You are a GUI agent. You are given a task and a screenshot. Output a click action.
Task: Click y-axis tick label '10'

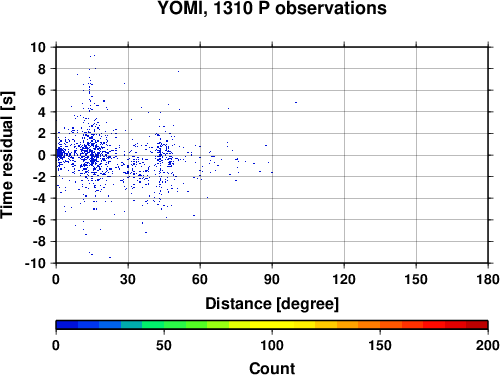38,47
